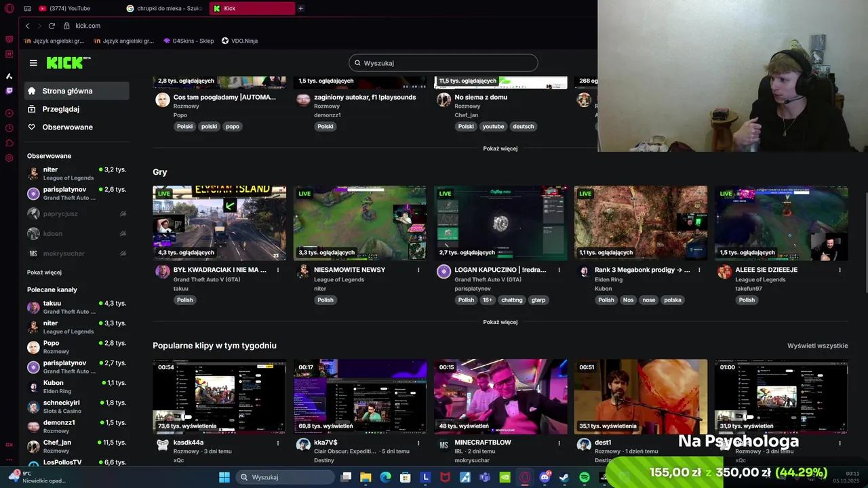View site info via the padlock icon

(66, 26)
